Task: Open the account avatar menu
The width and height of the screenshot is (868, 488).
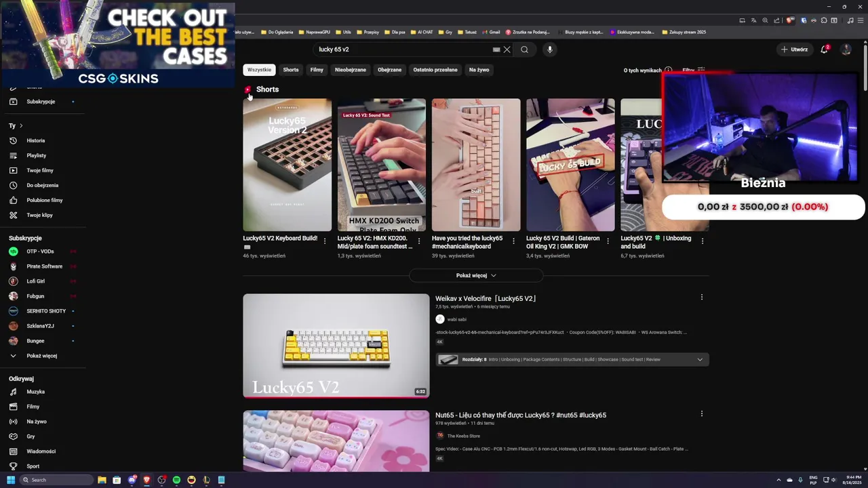Action: point(846,49)
